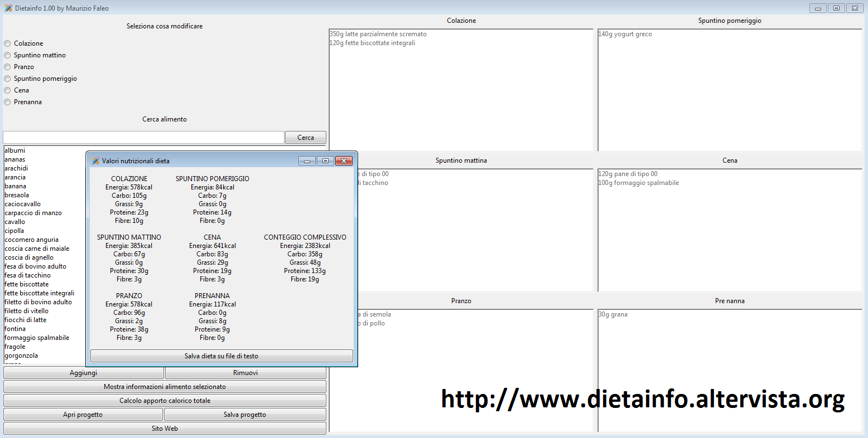Click Calcolo apporto calorico totale
The width and height of the screenshot is (868, 438).
165,401
